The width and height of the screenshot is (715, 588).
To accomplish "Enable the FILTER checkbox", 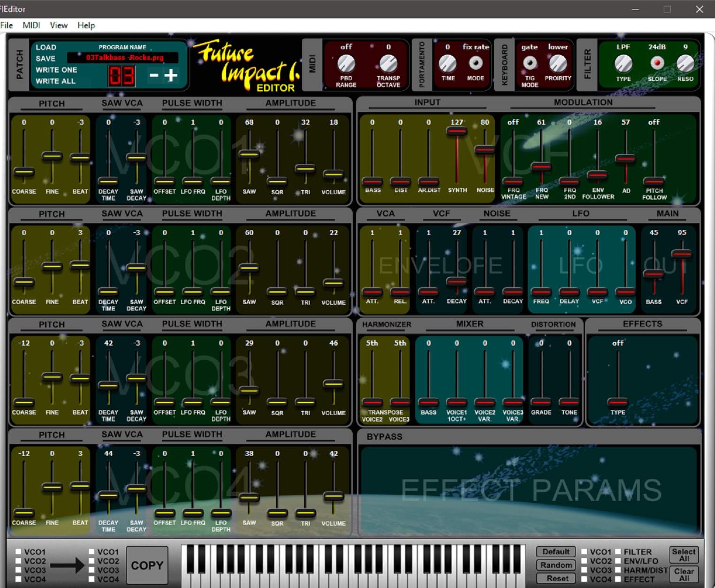I will tap(618, 552).
